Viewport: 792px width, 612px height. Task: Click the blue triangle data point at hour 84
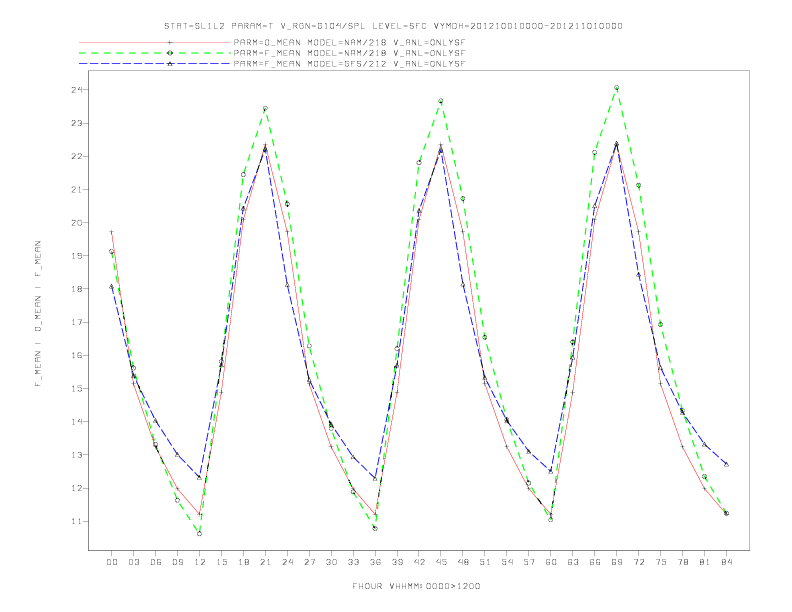tap(726, 465)
